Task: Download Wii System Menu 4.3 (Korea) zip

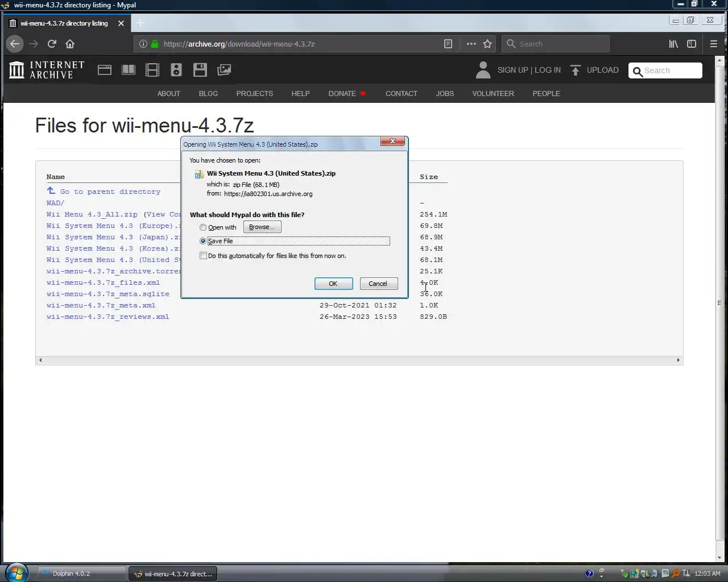Action: 113,248
